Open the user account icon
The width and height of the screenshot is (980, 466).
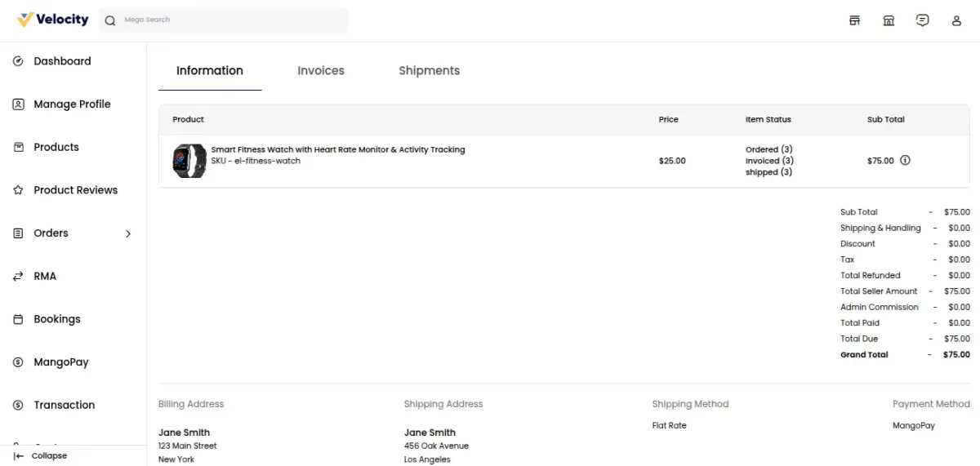click(956, 20)
